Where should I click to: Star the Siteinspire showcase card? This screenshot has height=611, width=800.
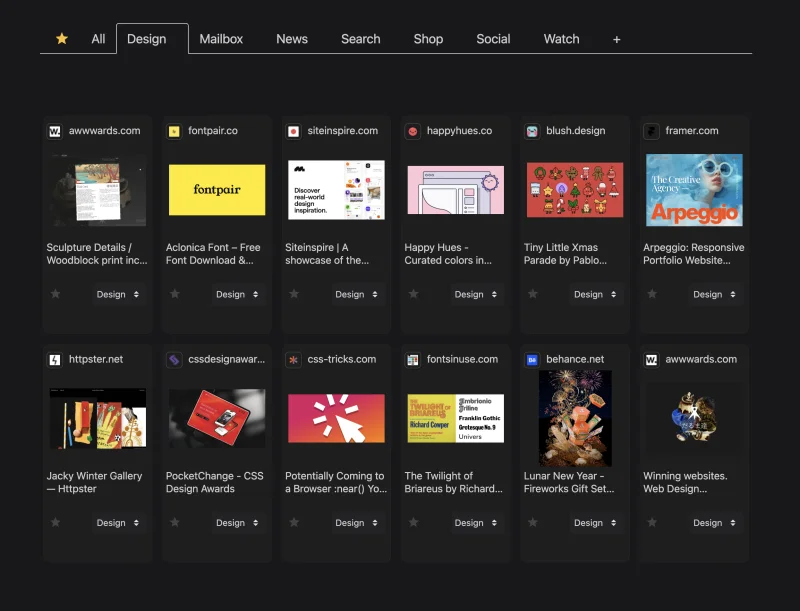(294, 294)
